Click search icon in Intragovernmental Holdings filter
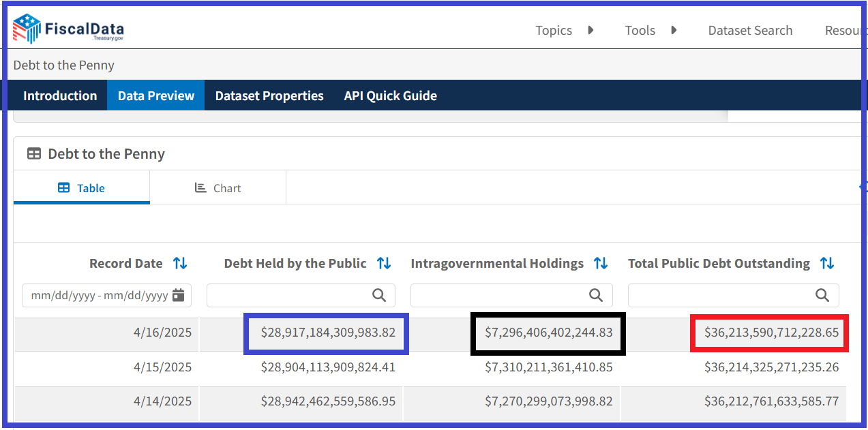The height and width of the screenshot is (430, 868). (x=596, y=295)
